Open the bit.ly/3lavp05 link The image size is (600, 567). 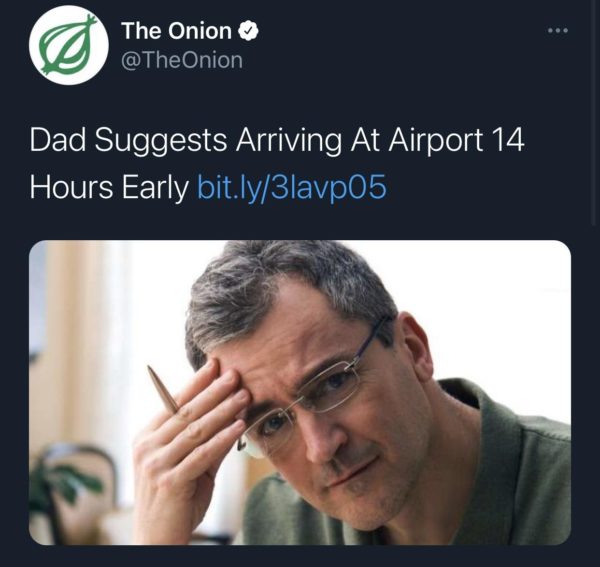(x=292, y=188)
